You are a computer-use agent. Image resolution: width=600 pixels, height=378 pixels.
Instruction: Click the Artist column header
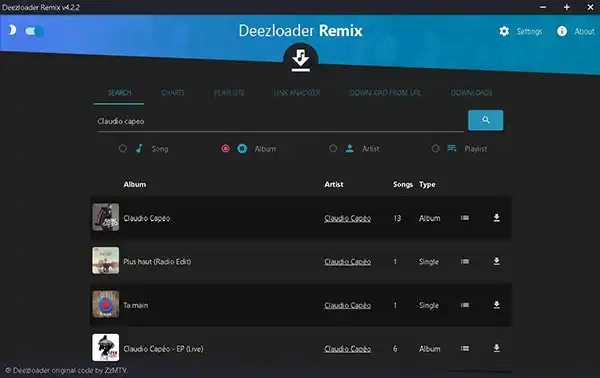point(334,184)
